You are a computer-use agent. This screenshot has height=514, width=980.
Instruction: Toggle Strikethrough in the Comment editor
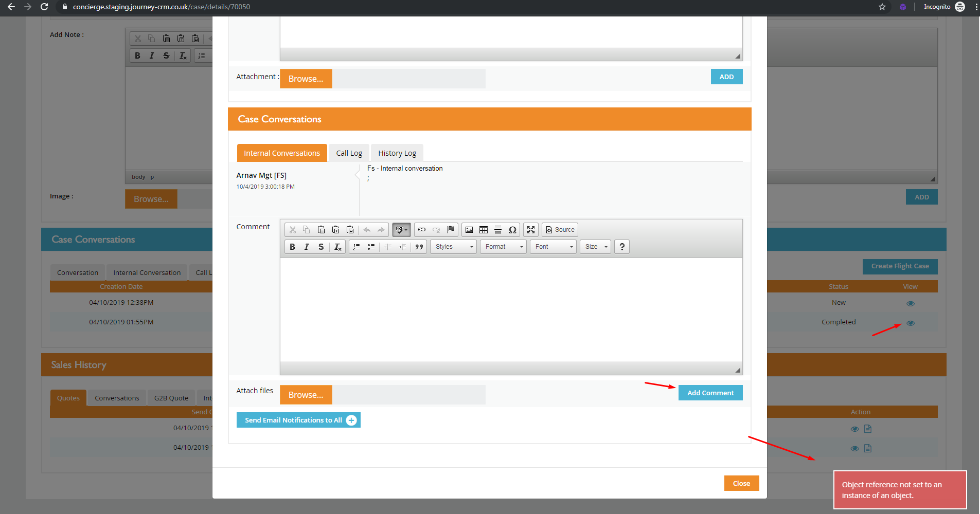[x=321, y=247]
